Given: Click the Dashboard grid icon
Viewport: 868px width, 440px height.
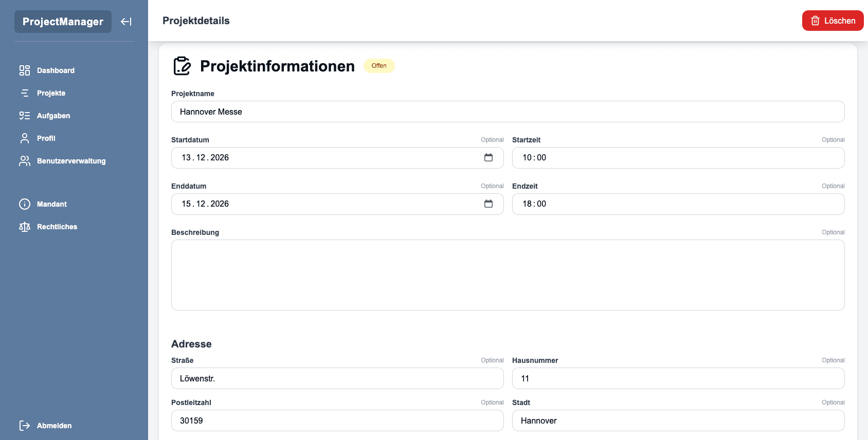Looking at the screenshot, I should pos(25,70).
